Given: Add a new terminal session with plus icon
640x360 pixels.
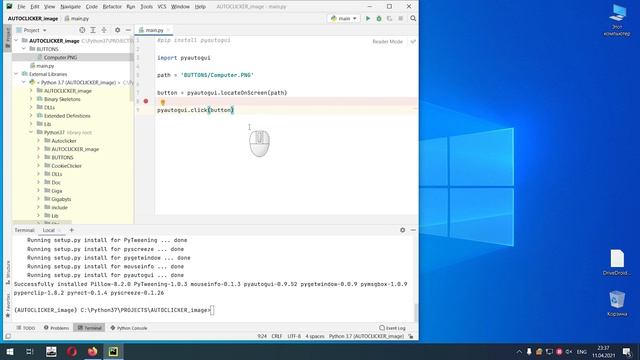Looking at the screenshot, I should (x=71, y=230).
